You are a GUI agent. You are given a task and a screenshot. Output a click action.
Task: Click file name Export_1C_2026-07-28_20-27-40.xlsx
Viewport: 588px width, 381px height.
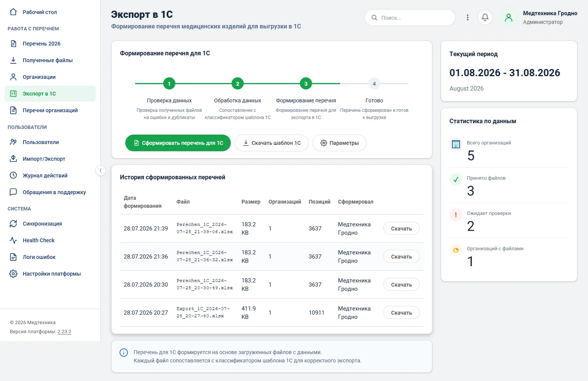click(203, 312)
